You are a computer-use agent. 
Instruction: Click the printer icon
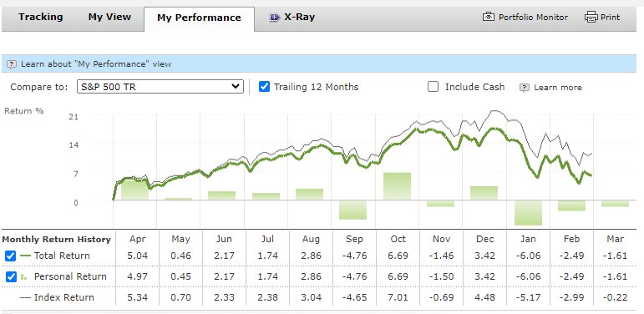tap(591, 18)
